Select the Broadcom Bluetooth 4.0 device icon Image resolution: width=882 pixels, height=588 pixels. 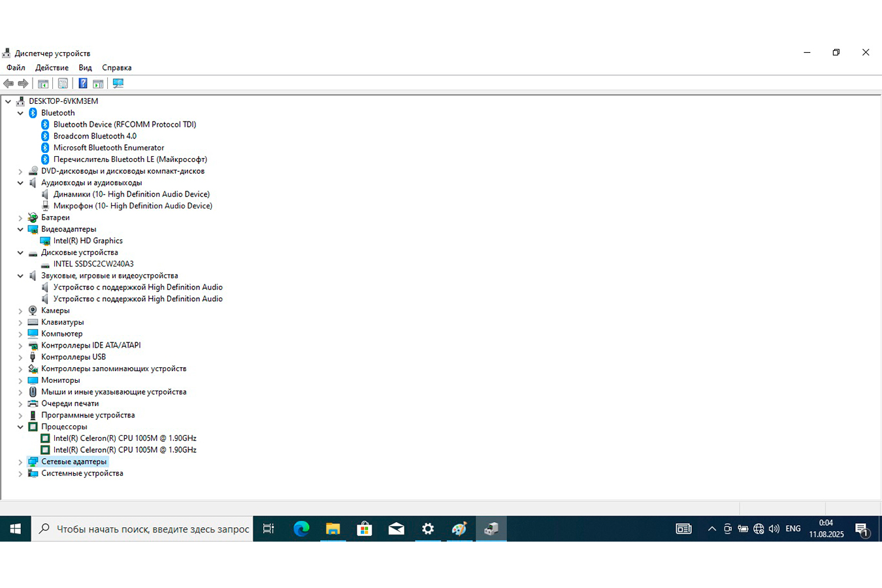45,136
